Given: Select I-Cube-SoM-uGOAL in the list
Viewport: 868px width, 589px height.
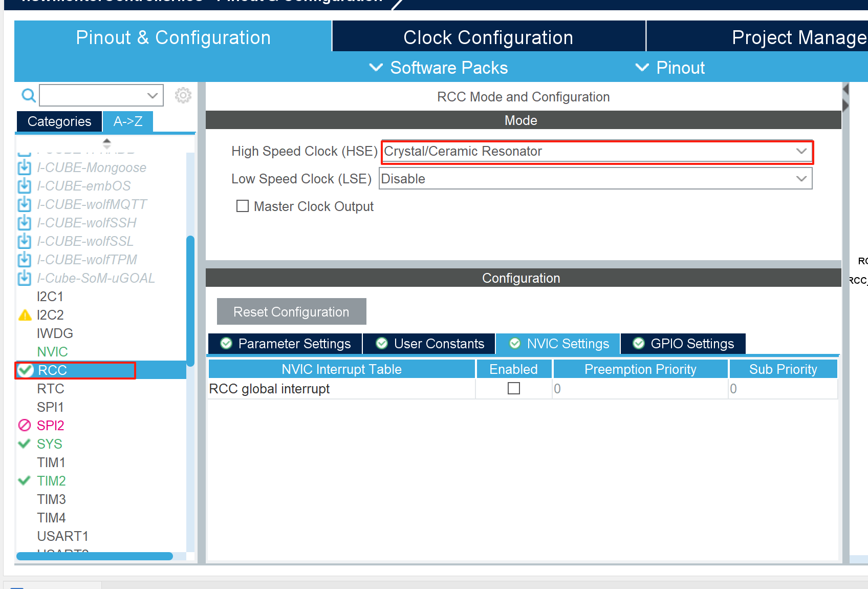Looking at the screenshot, I should click(x=96, y=278).
